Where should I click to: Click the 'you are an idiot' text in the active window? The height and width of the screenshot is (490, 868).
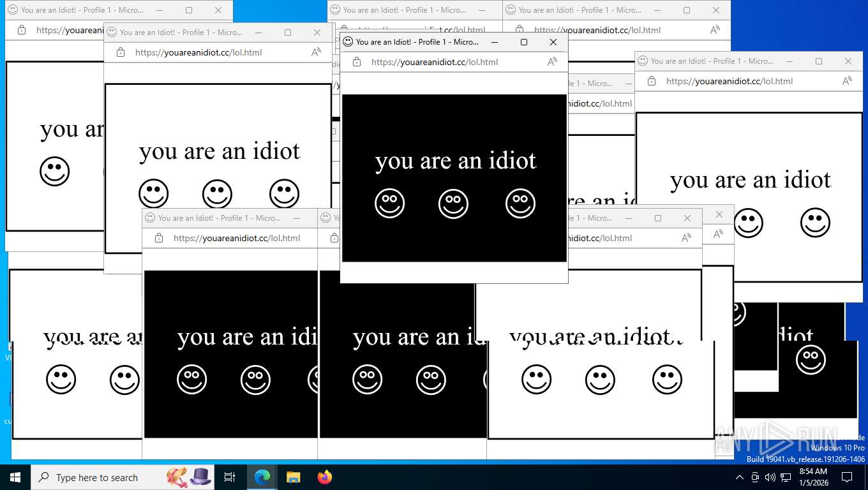pos(456,161)
